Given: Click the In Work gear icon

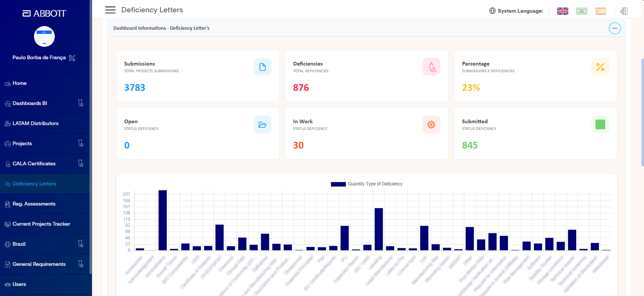Looking at the screenshot, I should pyautogui.click(x=431, y=124).
